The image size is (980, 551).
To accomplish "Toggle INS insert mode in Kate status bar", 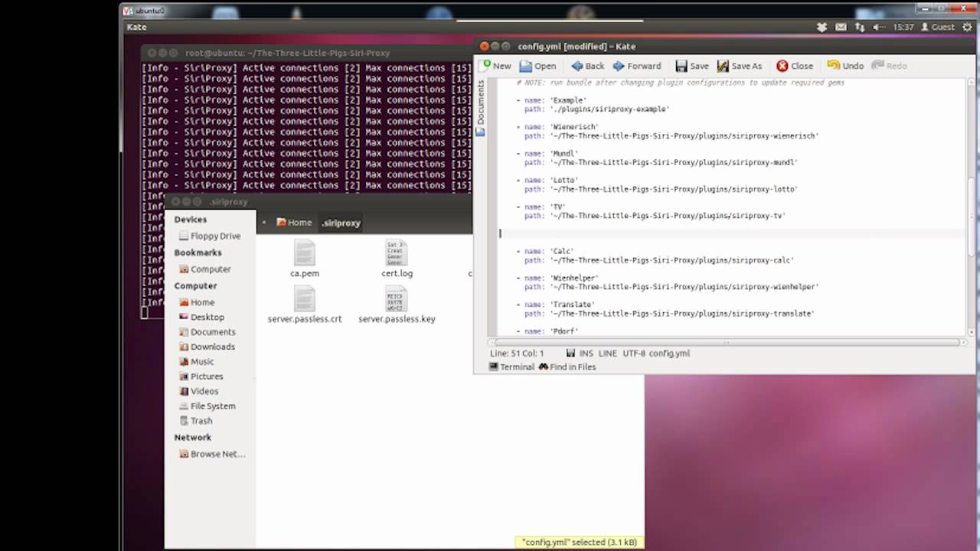I will (586, 354).
